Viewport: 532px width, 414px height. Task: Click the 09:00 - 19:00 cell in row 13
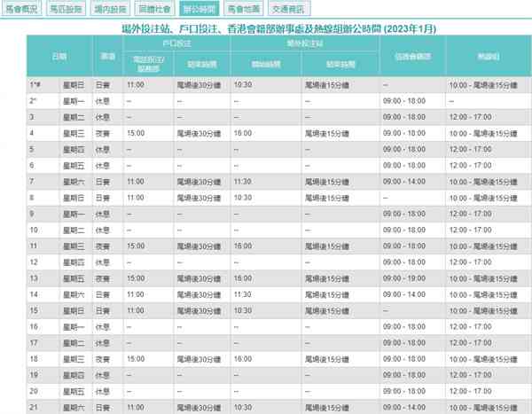pyautogui.click(x=412, y=278)
